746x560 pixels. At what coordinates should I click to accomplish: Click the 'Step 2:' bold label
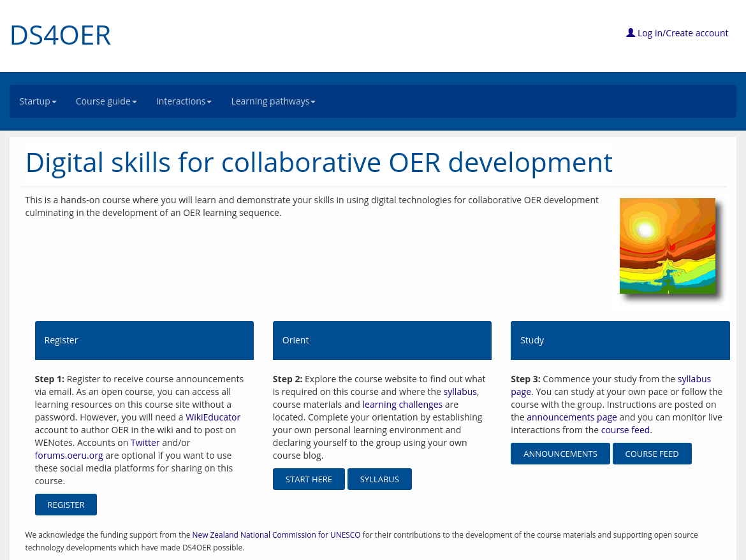(x=288, y=379)
